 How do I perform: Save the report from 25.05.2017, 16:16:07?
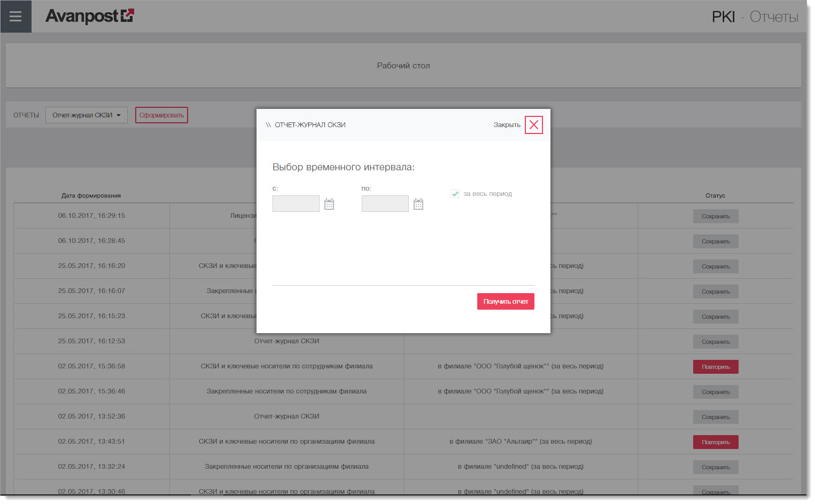716,292
